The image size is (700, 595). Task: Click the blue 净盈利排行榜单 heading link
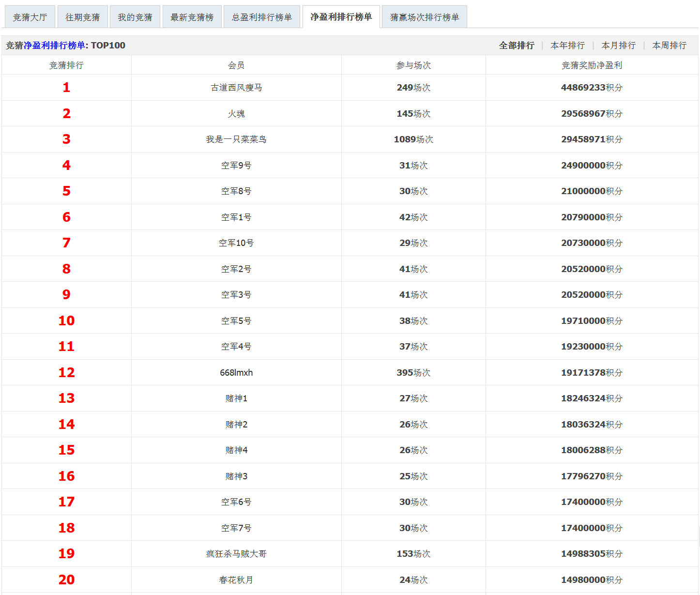54,46
